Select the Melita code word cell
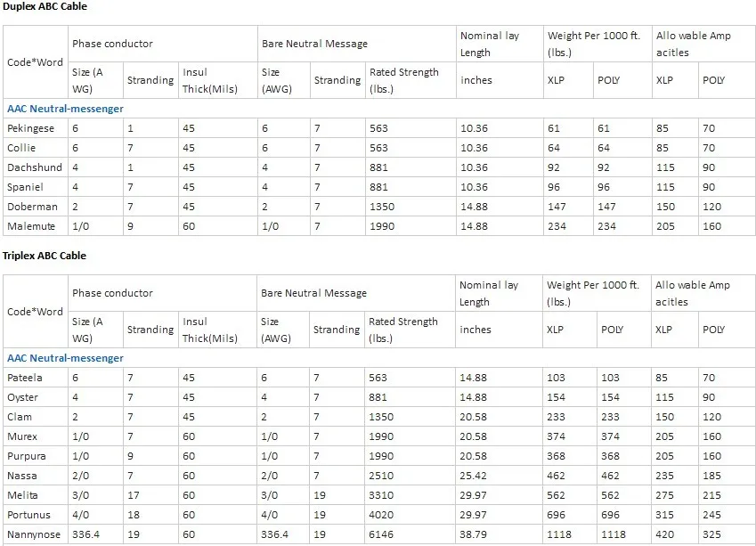 tap(22, 495)
